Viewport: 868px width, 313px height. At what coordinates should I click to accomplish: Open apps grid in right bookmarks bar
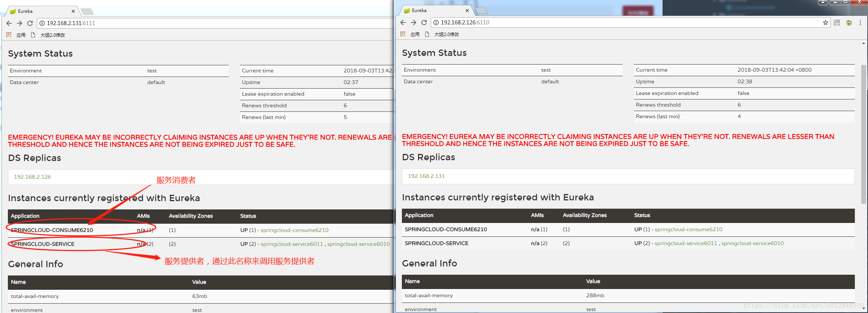tap(403, 34)
